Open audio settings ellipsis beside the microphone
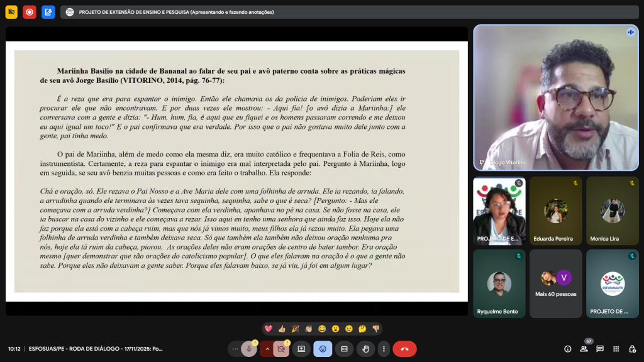Viewport: 644px width, 362px height. 235,349
